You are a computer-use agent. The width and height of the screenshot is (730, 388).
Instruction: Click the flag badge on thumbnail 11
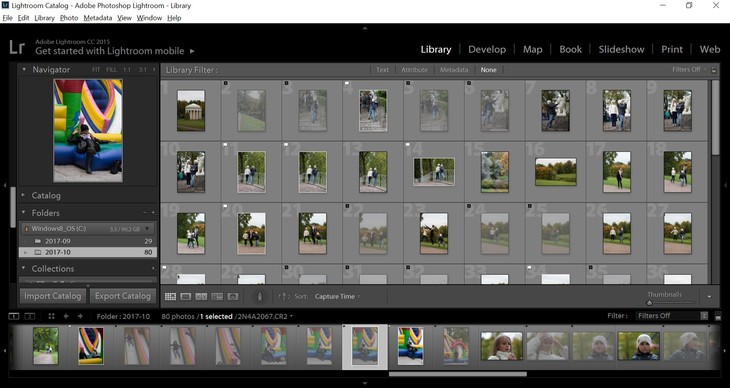tap(226, 145)
